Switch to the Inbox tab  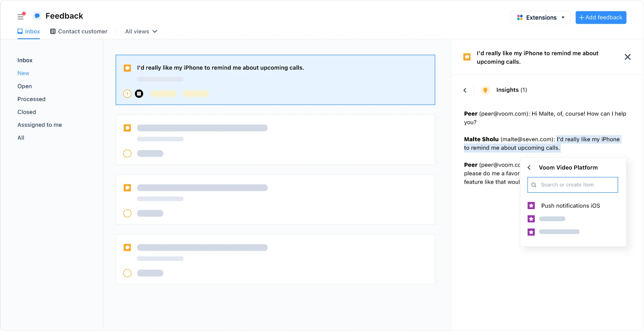click(x=29, y=31)
